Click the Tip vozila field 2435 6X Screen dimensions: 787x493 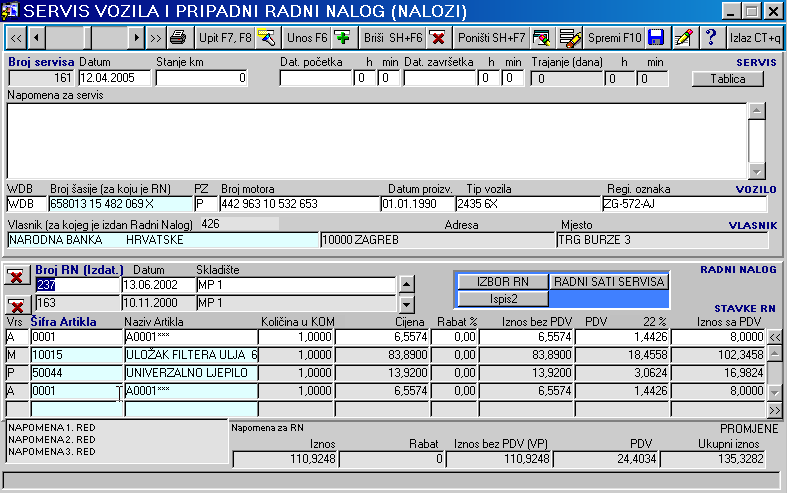528,204
